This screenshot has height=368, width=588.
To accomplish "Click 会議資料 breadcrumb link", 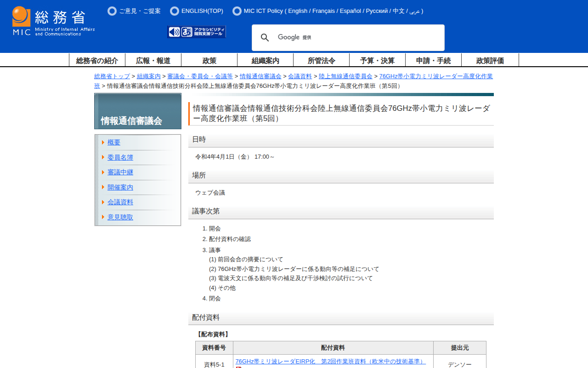I will click(300, 76).
